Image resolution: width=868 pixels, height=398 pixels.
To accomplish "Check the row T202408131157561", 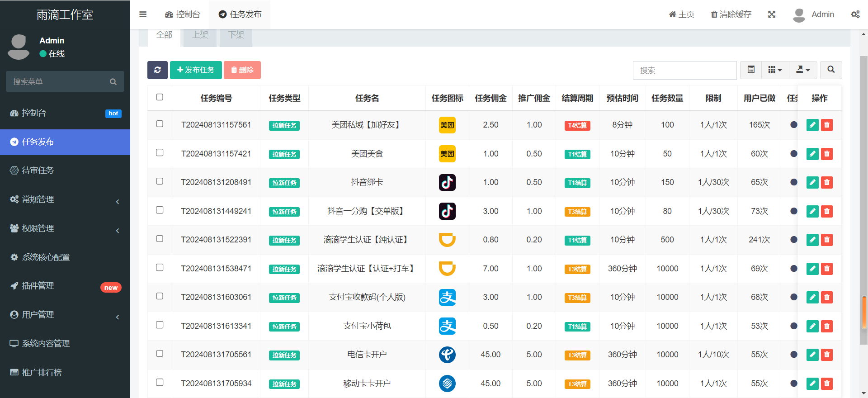I will pos(160,124).
